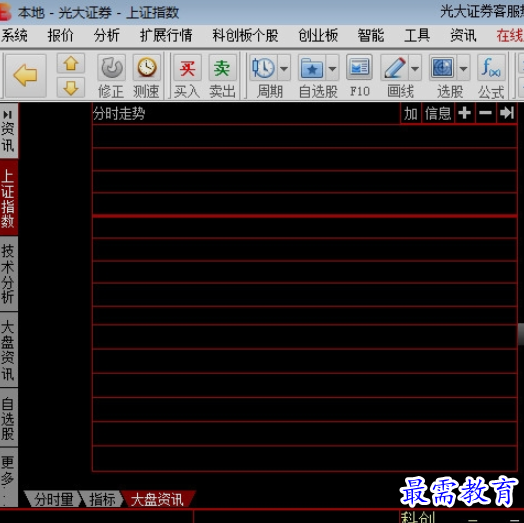Click the 自选股 starred folder icon

coord(311,69)
